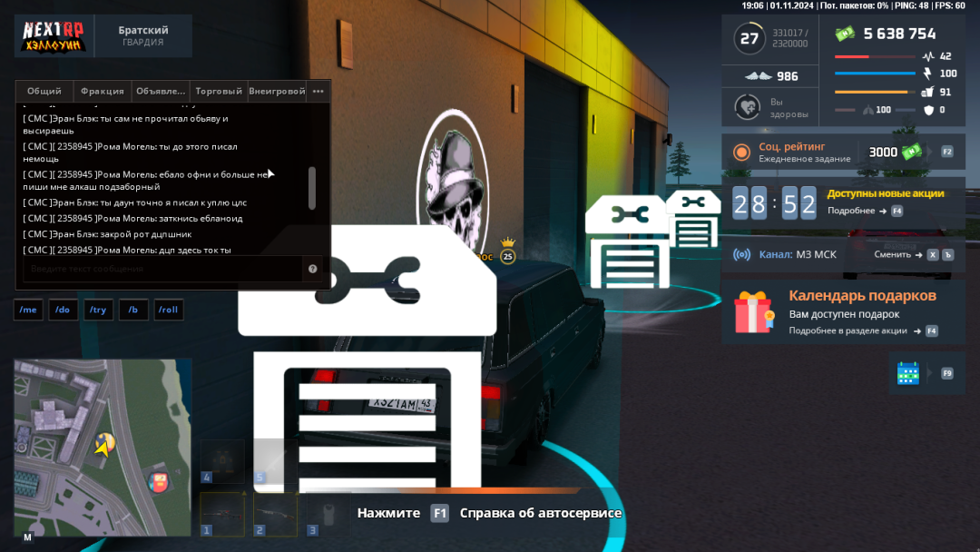980x552 pixels.
Task: Click the chat scrollbar thumb
Action: click(312, 188)
